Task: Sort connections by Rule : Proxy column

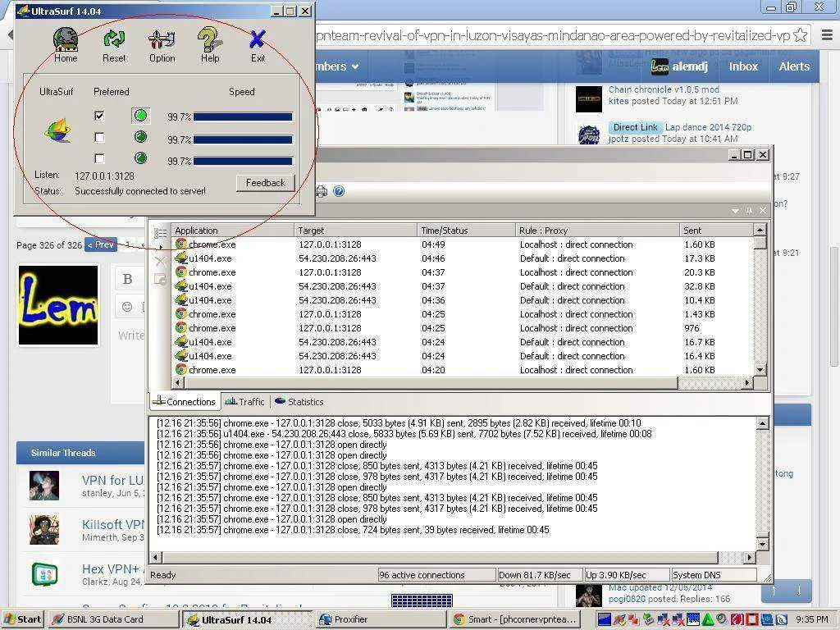Action: pos(597,231)
